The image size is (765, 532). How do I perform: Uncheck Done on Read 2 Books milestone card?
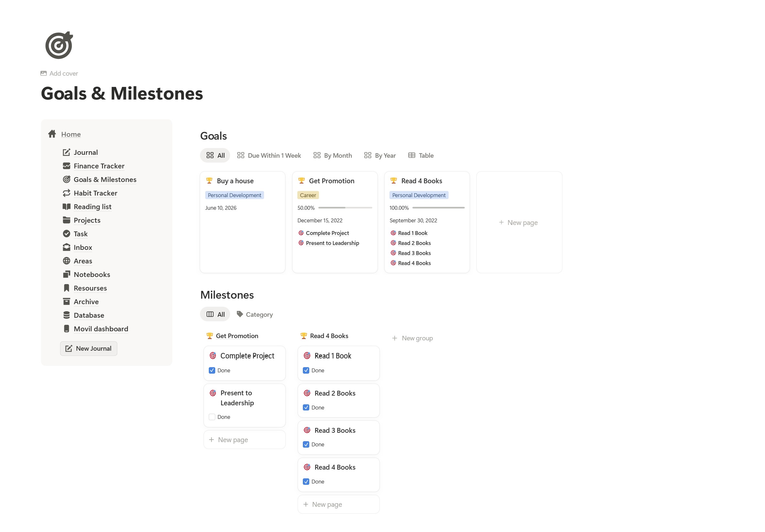pos(306,408)
